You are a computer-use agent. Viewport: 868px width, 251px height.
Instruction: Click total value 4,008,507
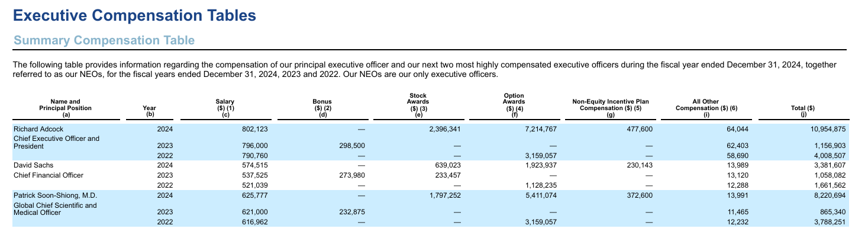click(x=829, y=156)
